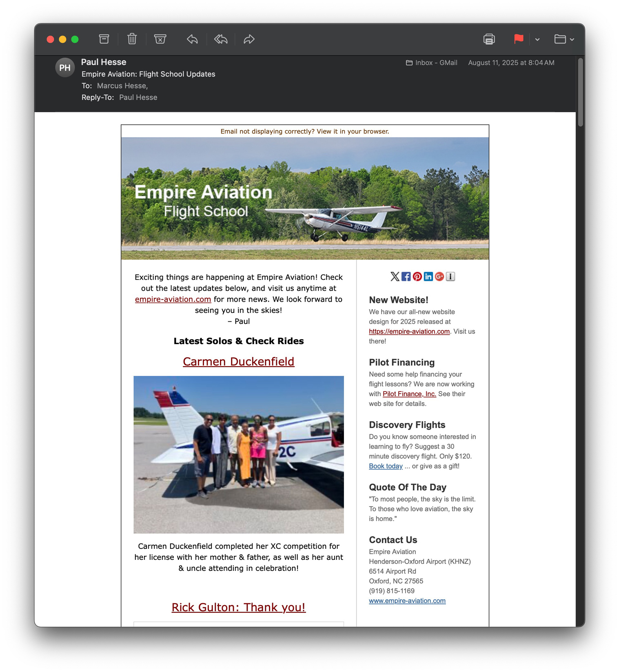The height and width of the screenshot is (672, 619).
Task: Click the Pinterest share icon
Action: pos(417,276)
